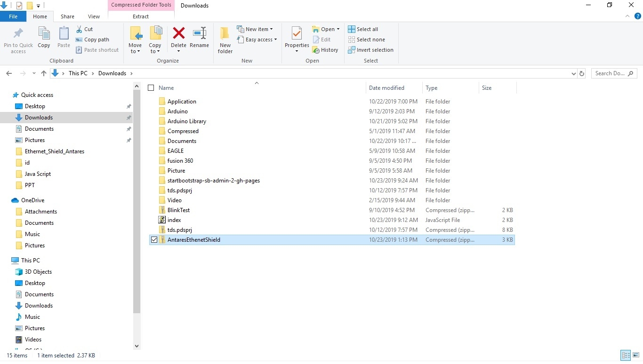Click the Invert selection icon
643x364 pixels.
point(352,50)
